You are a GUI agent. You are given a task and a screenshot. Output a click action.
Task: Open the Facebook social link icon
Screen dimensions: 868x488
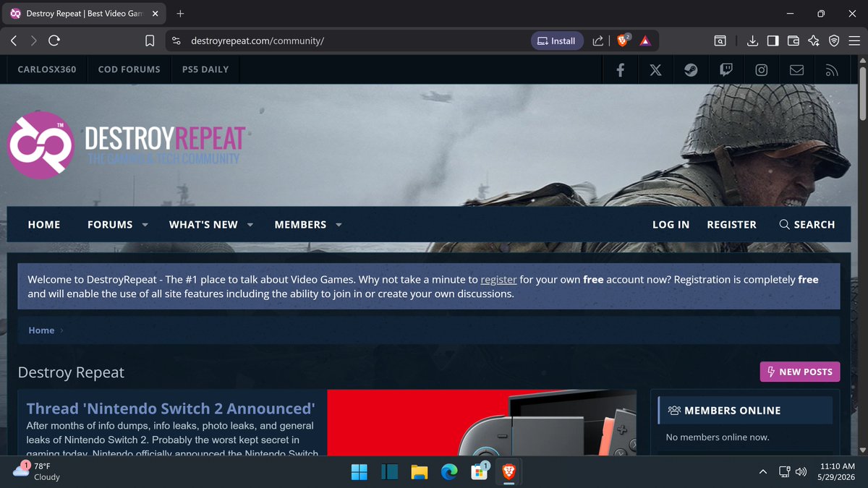coord(621,70)
